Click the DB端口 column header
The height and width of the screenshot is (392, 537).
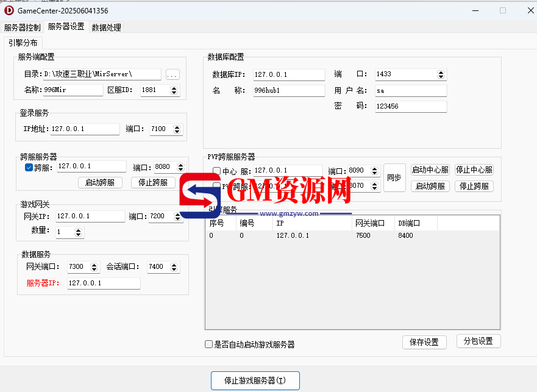416,223
